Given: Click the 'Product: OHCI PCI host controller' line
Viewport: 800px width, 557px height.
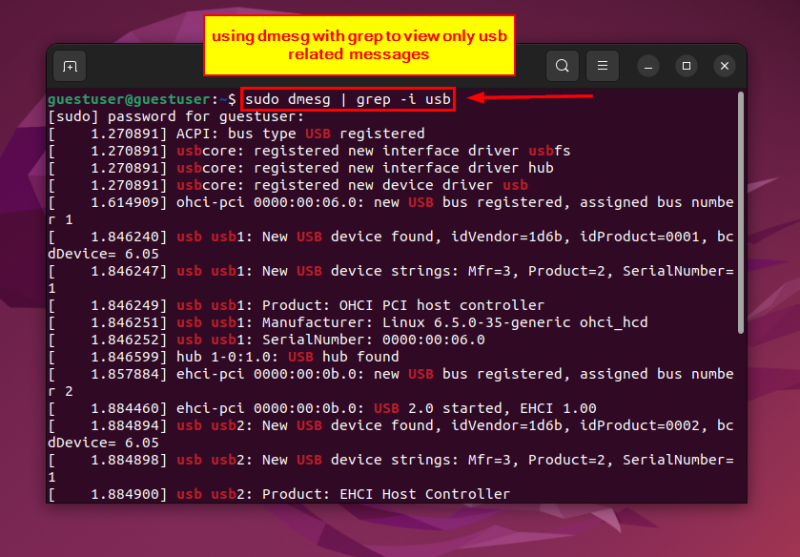Looking at the screenshot, I should 296,305.
